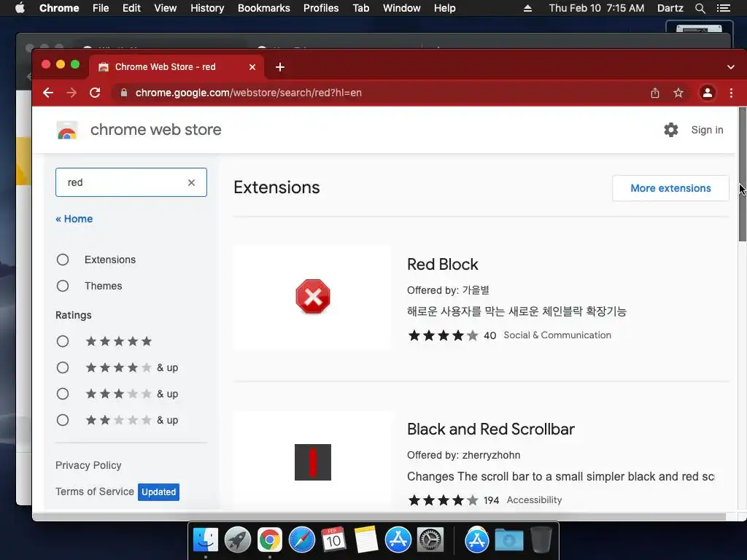Viewport: 747px width, 560px height.
Task: Open the File menu
Action: pos(101,8)
